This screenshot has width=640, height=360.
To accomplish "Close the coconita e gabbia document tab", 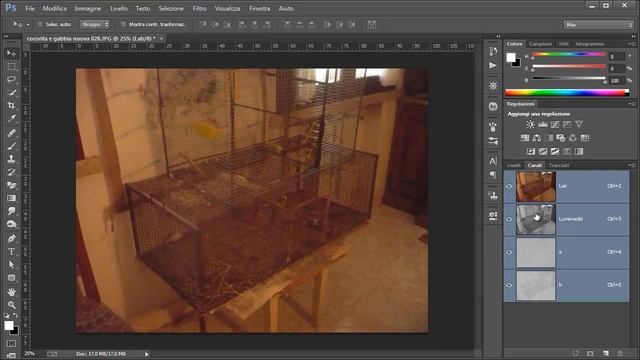I will point(161,38).
